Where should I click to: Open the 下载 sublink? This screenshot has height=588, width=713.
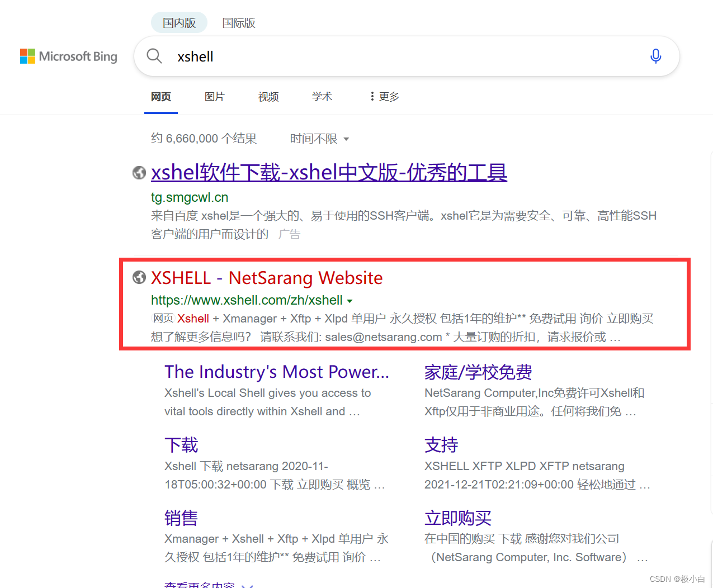click(x=181, y=445)
